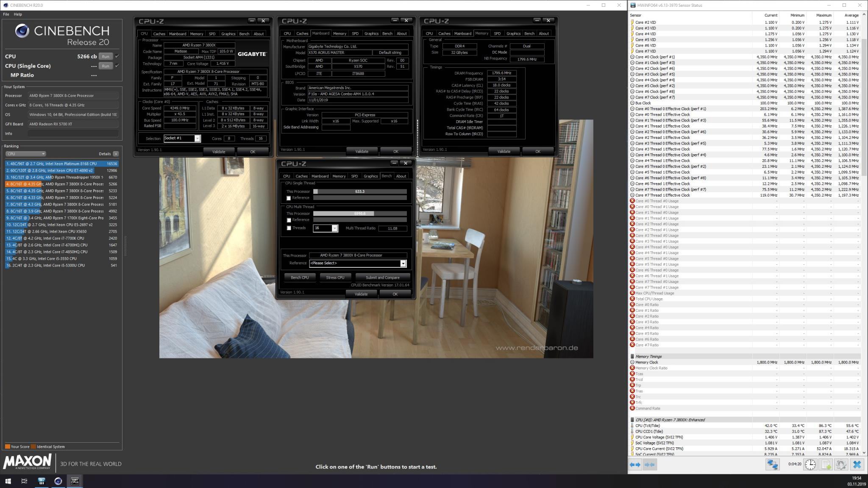Minimize the CPU-Z Bench window
The height and width of the screenshot is (488, 868).
(394, 163)
